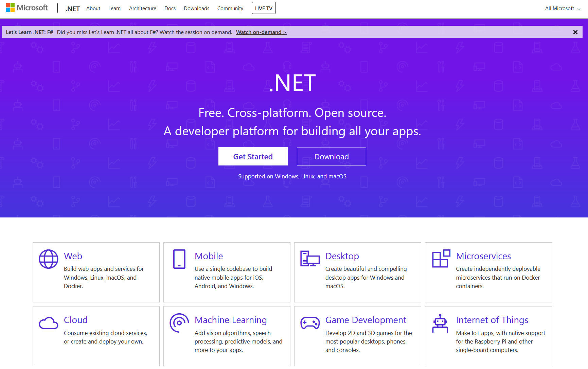Click 'Let's Learn .NET: F#' banner label
This screenshot has width=588, height=369.
click(30, 32)
